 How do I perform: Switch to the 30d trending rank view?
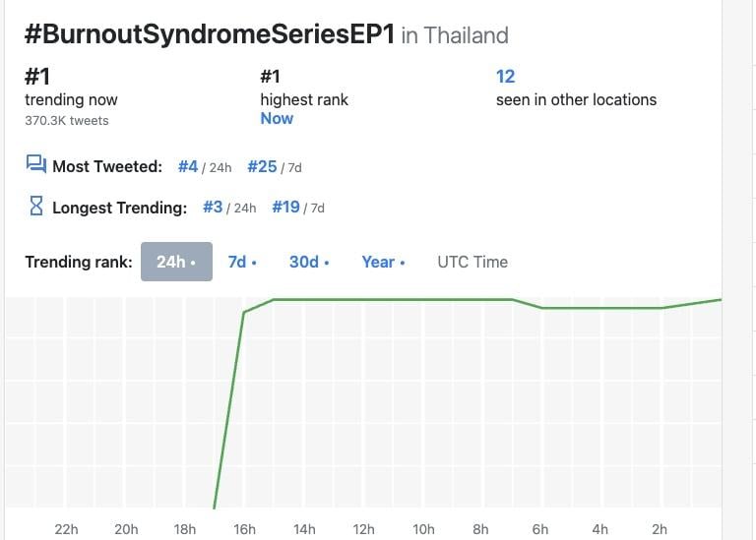click(x=309, y=262)
